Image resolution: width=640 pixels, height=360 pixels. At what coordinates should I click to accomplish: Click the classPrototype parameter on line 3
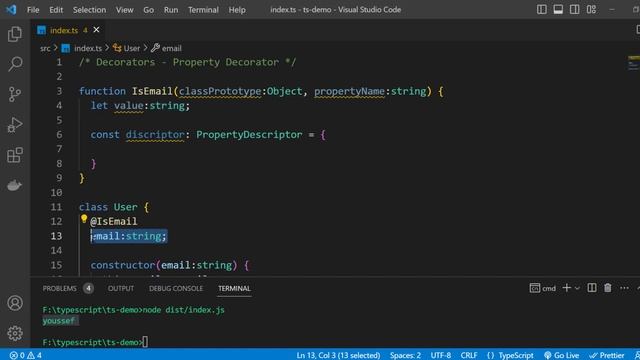pos(220,91)
